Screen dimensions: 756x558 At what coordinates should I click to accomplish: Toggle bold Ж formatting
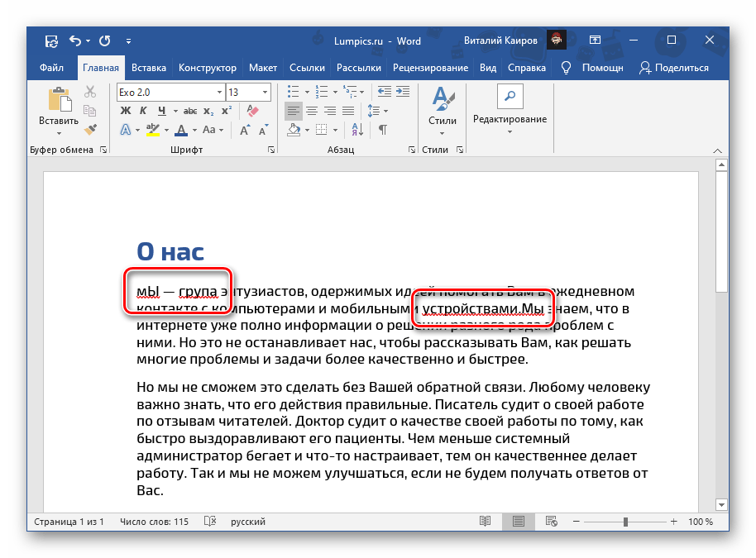tap(126, 111)
